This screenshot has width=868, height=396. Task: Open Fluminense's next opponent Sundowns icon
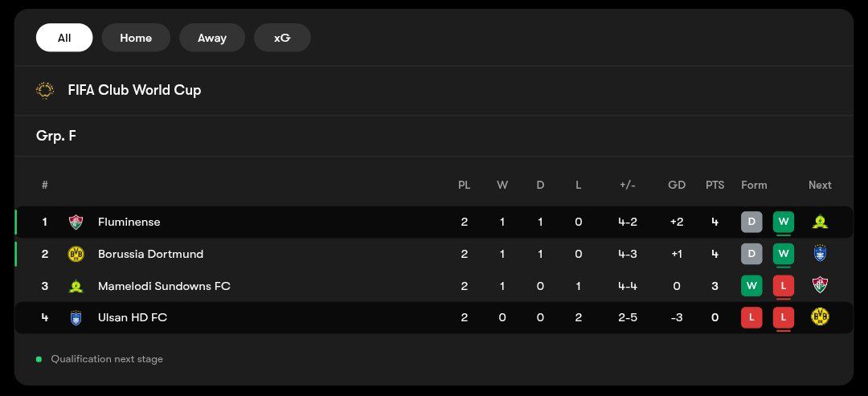click(x=820, y=222)
